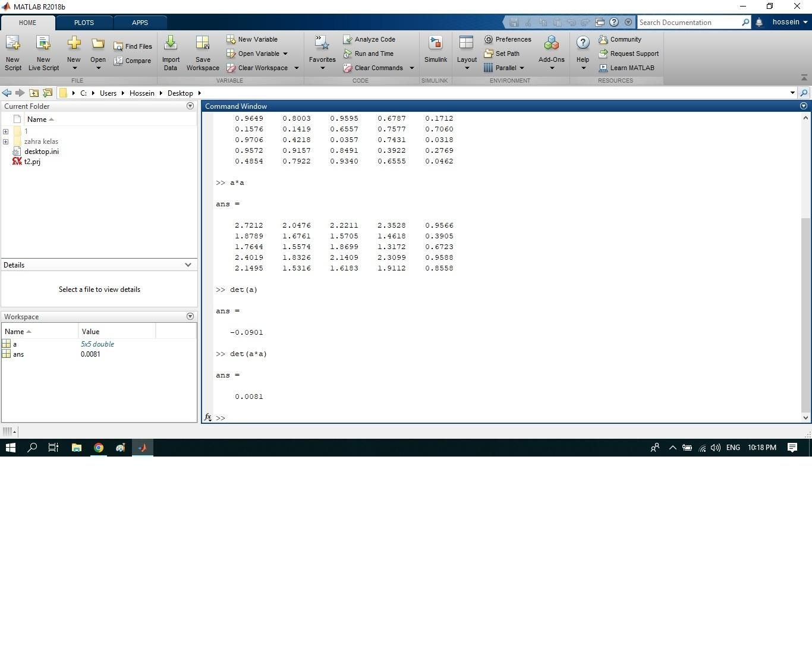Screen dimensions: 812x667
Task: Open Windows Action Center notifications
Action: pyautogui.click(x=792, y=448)
